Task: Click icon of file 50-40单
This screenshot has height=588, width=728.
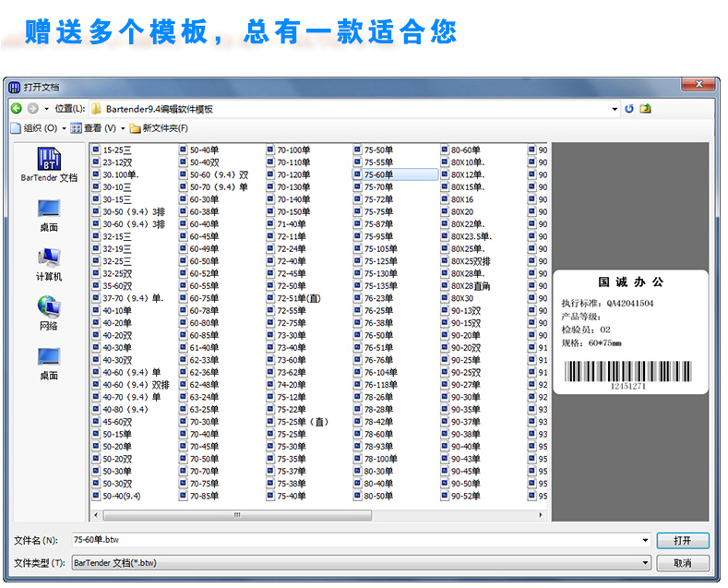Action: pyautogui.click(x=183, y=150)
